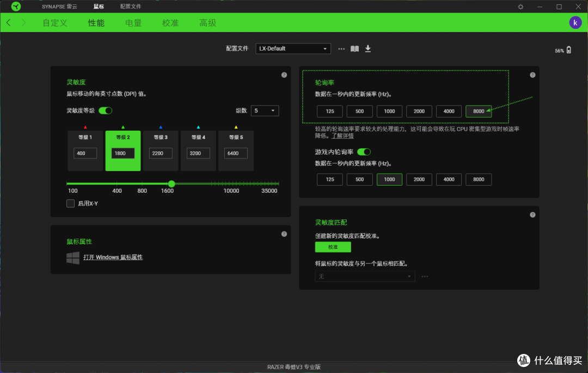
Task: Switch to the 性能 tab
Action: [x=96, y=23]
